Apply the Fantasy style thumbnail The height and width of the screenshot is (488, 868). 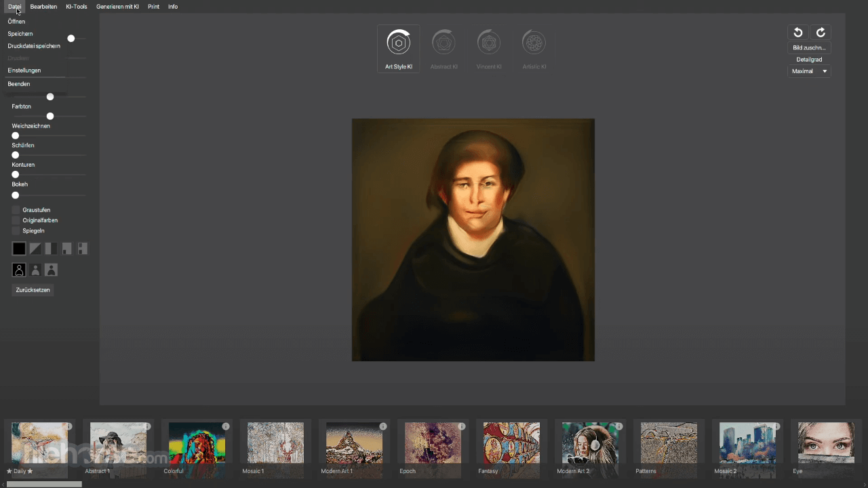tap(511, 449)
